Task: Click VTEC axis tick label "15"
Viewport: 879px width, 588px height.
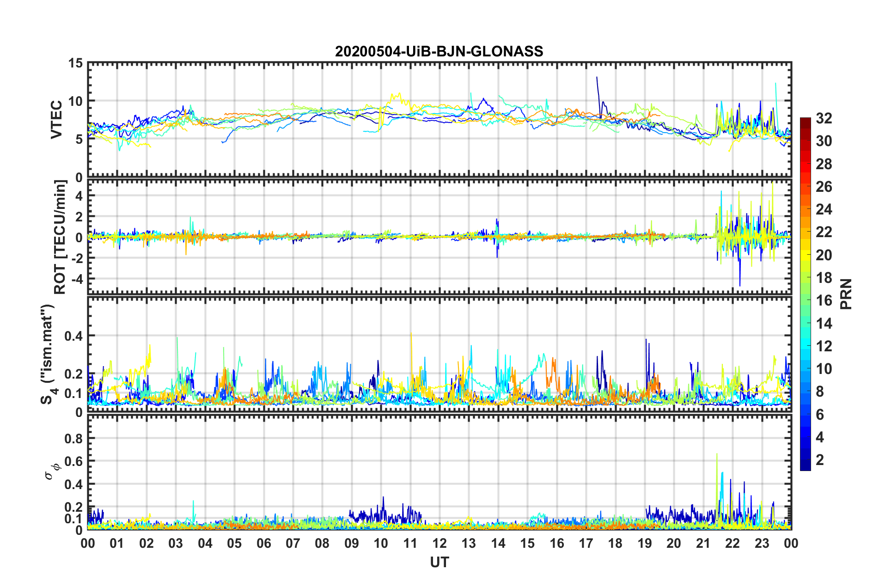Action: [75, 63]
